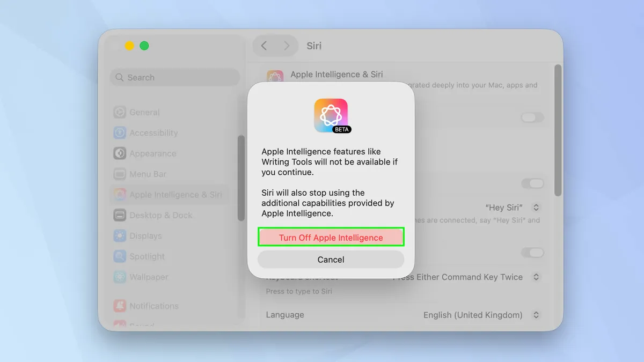Confirm with Turn Off Apple Intelligence
This screenshot has width=644, height=362.
[331, 237]
